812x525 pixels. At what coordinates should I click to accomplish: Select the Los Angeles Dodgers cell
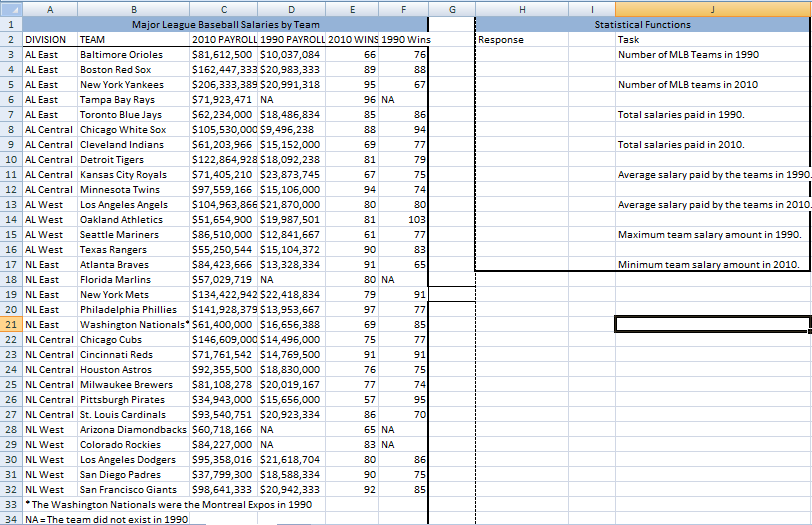pos(134,460)
